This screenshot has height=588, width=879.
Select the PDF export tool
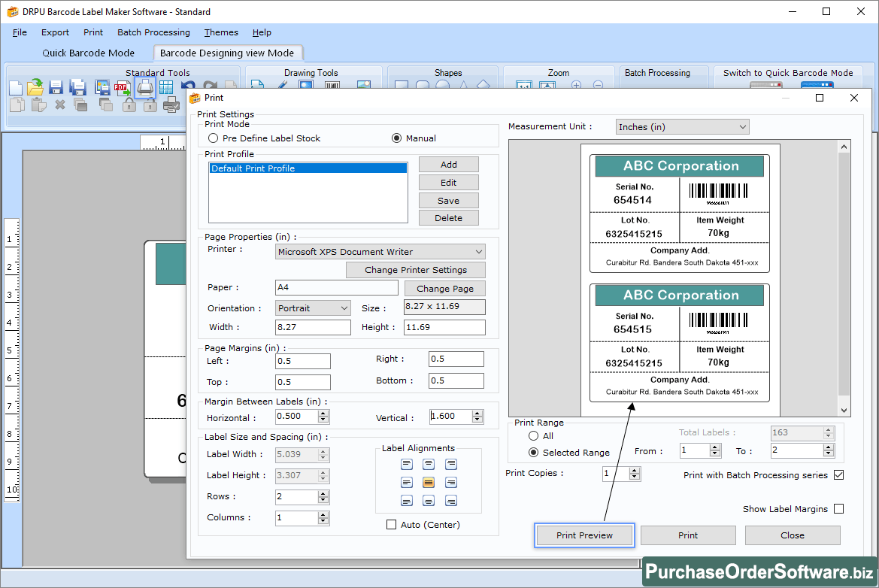(122, 86)
